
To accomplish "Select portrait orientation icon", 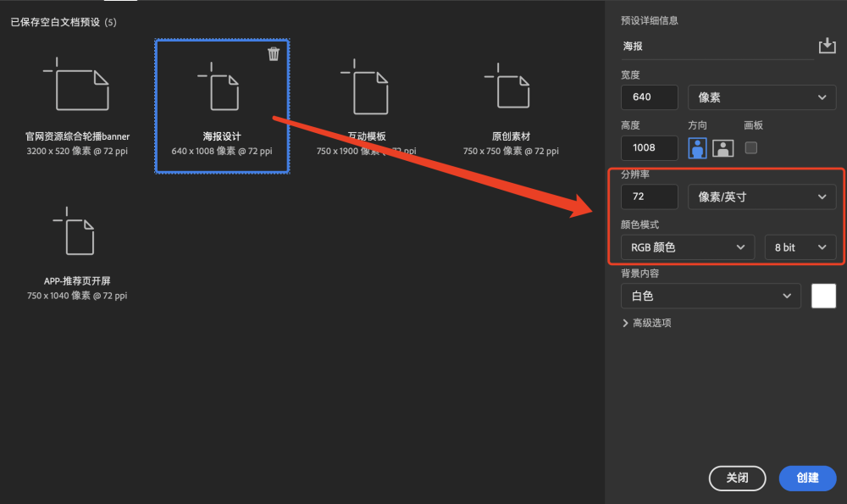I will 697,148.
